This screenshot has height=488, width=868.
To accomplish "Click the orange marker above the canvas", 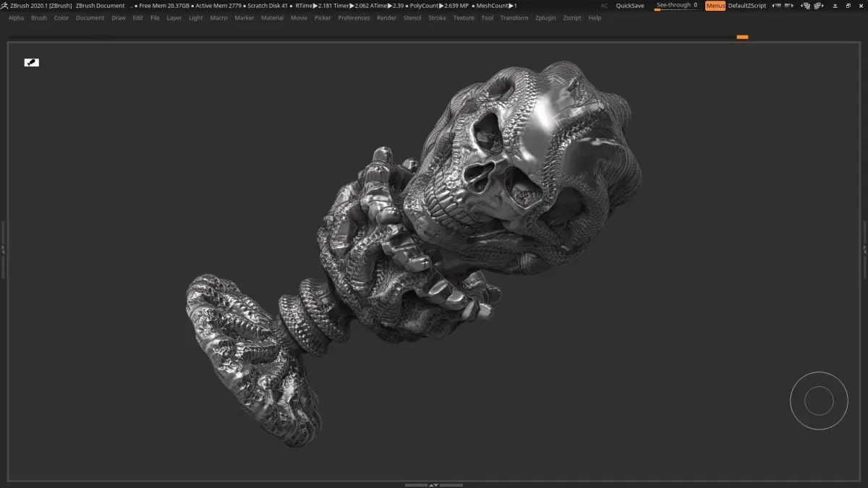I will pyautogui.click(x=742, y=37).
